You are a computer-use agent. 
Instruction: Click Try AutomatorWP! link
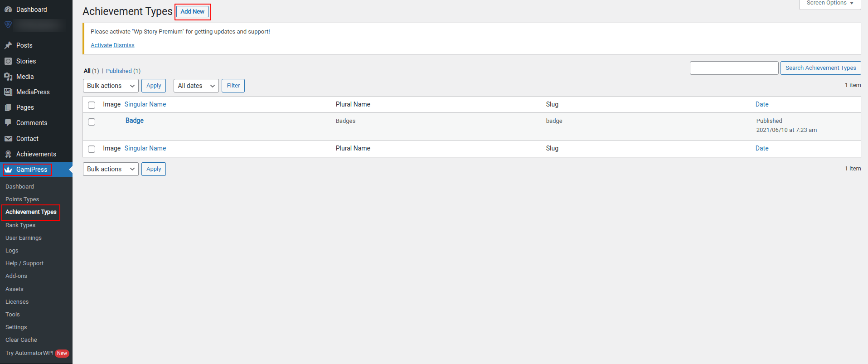tap(29, 353)
